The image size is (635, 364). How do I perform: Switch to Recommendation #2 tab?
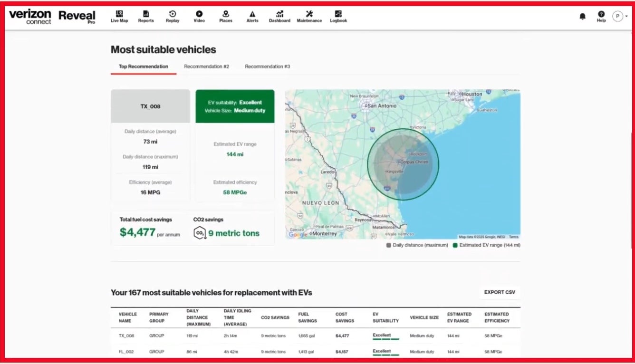(207, 67)
